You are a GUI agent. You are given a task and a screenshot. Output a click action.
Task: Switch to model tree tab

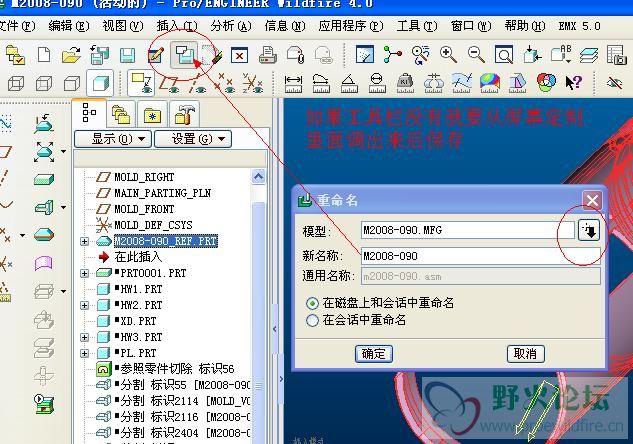pyautogui.click(x=89, y=113)
